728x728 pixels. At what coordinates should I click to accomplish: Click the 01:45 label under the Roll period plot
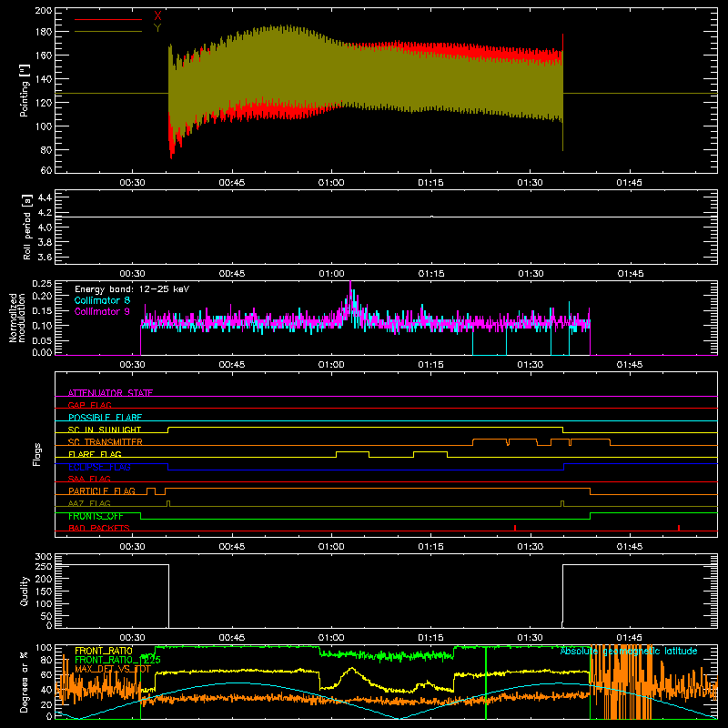point(630,274)
